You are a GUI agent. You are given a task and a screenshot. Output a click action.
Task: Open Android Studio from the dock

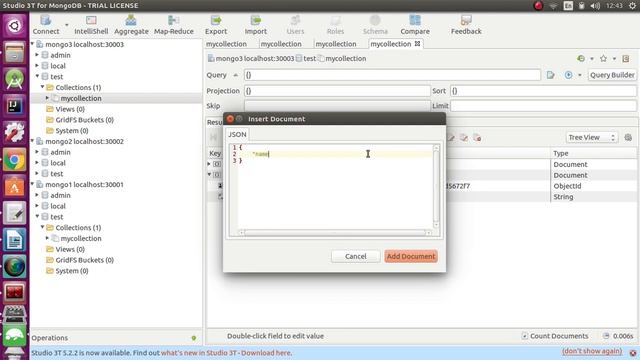(15, 79)
